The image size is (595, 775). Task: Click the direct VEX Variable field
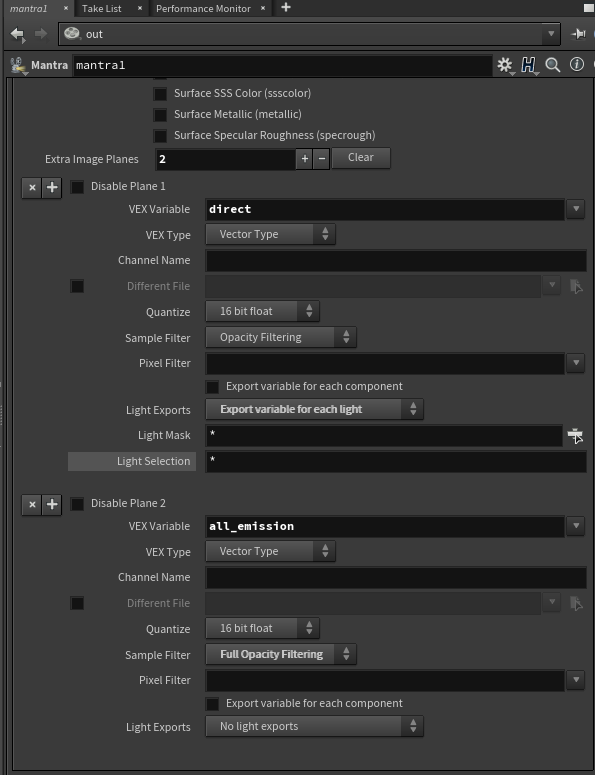385,210
